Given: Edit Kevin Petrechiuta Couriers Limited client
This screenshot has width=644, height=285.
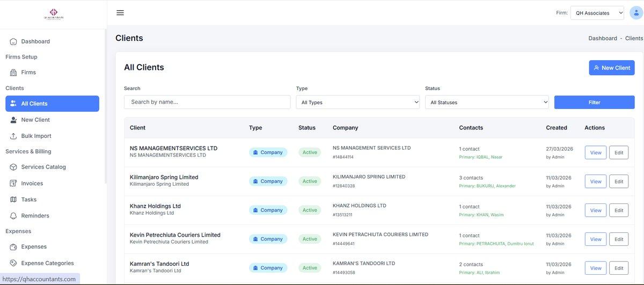Looking at the screenshot, I should pyautogui.click(x=619, y=239).
